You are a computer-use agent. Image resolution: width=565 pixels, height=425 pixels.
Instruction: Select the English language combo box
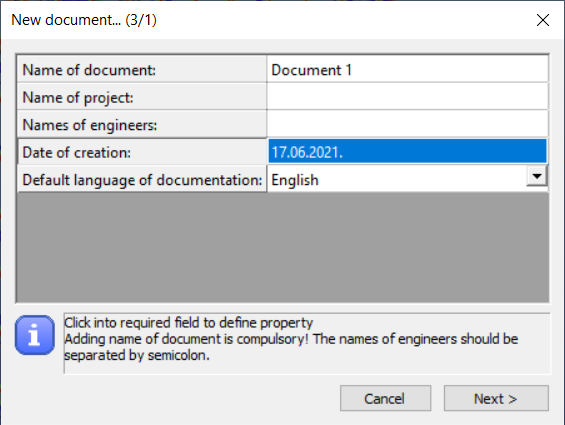pyautogui.click(x=408, y=180)
